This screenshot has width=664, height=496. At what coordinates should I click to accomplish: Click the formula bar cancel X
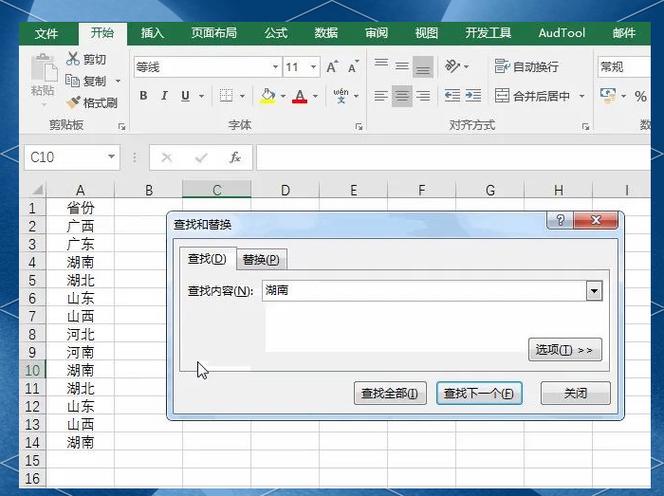click(166, 158)
